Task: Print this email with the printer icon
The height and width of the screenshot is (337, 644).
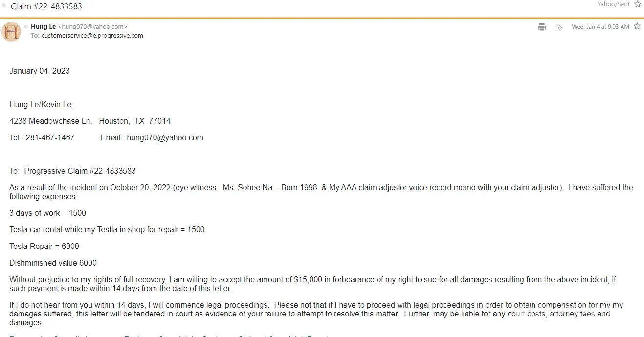Action: point(542,27)
